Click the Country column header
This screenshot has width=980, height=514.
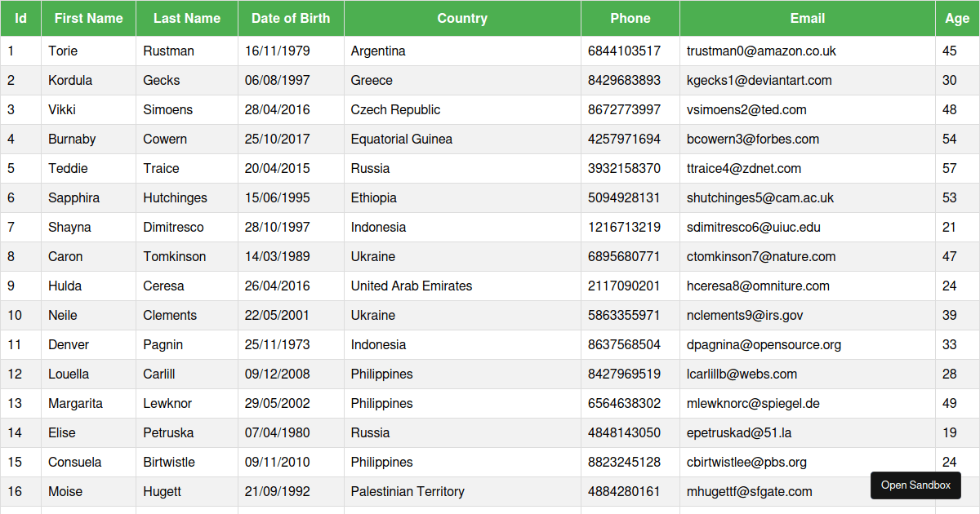[462, 18]
